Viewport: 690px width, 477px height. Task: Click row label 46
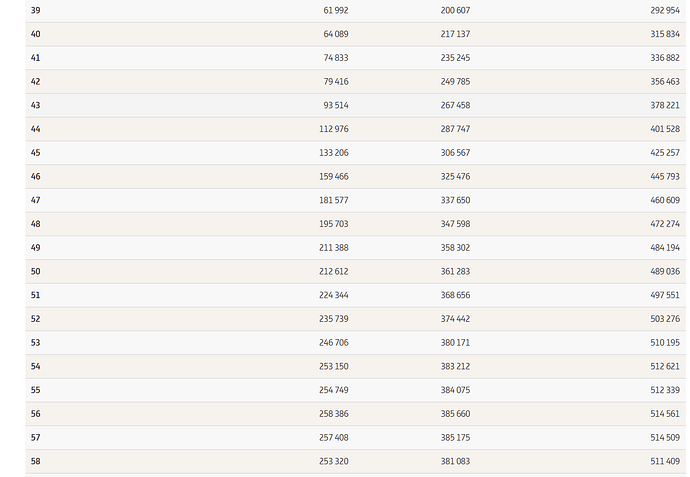pyautogui.click(x=36, y=176)
